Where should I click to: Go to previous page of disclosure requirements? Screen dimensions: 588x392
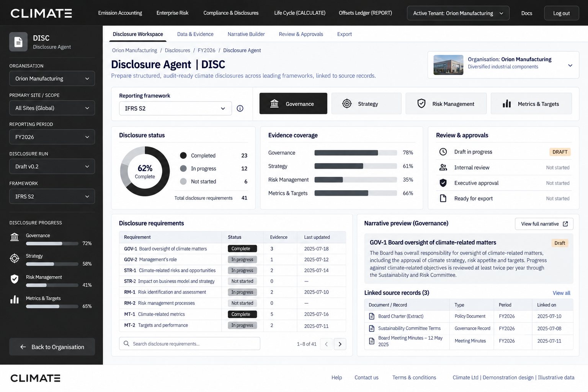click(x=326, y=344)
